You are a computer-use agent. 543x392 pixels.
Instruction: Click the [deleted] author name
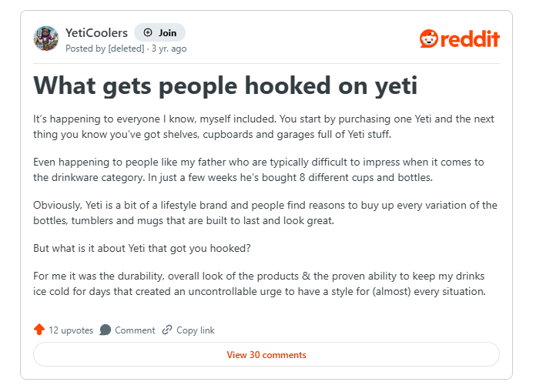pyautogui.click(x=126, y=49)
